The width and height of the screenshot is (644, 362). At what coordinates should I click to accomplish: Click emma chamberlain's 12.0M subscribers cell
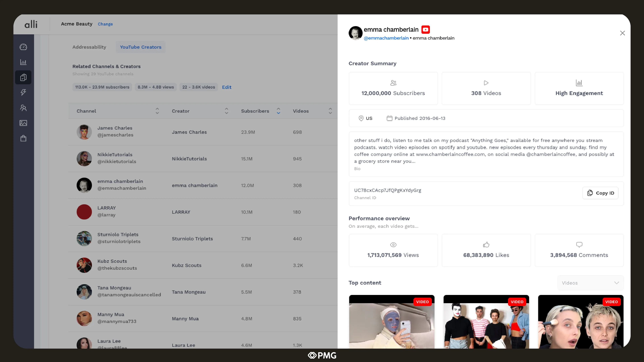click(248, 185)
